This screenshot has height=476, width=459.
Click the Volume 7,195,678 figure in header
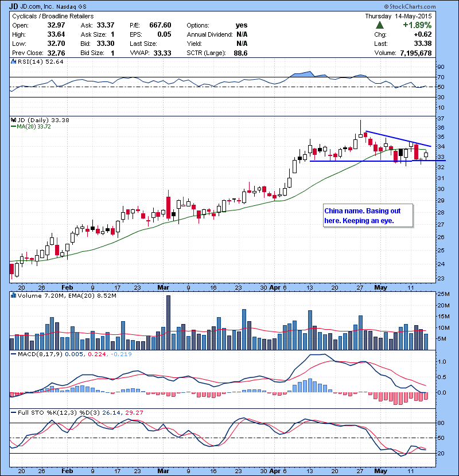point(410,53)
